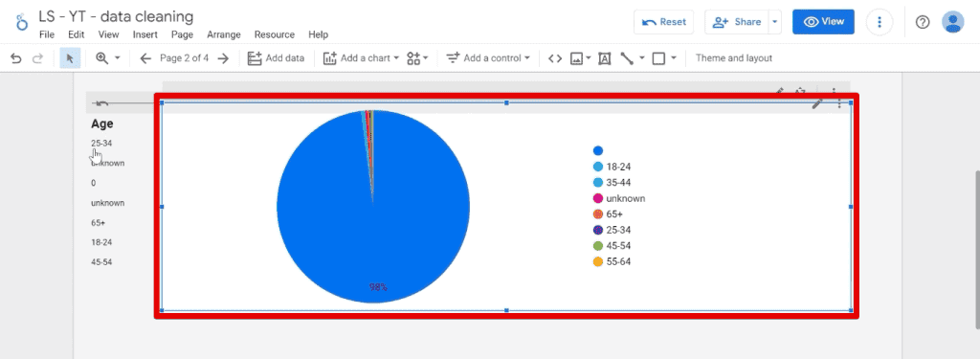Select the 18-24 row in Age table
The width and height of the screenshot is (980, 359).
[101, 242]
